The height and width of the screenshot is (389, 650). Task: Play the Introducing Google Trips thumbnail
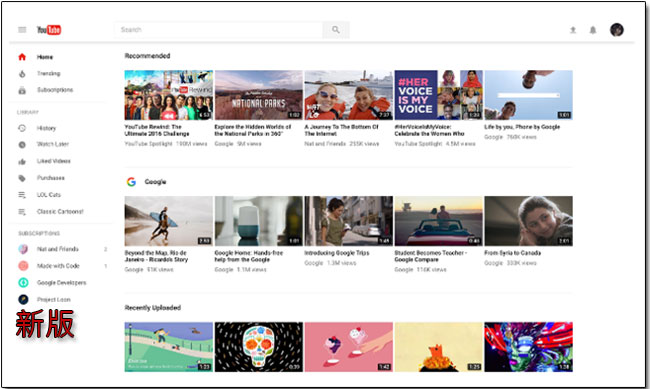point(349,221)
